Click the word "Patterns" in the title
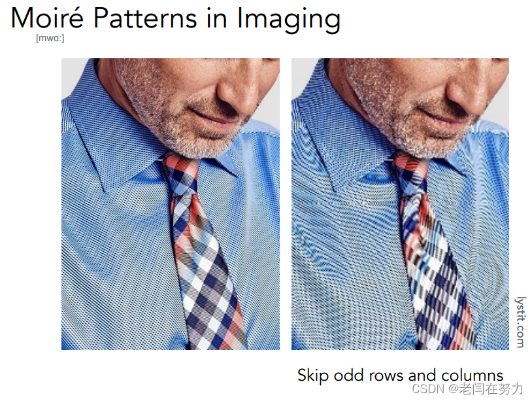Viewport: 532px width, 401px height. (145, 18)
